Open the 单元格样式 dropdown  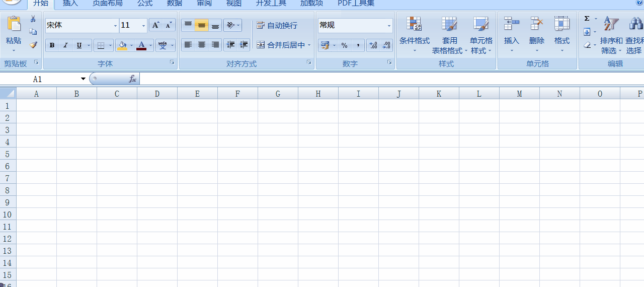click(481, 36)
